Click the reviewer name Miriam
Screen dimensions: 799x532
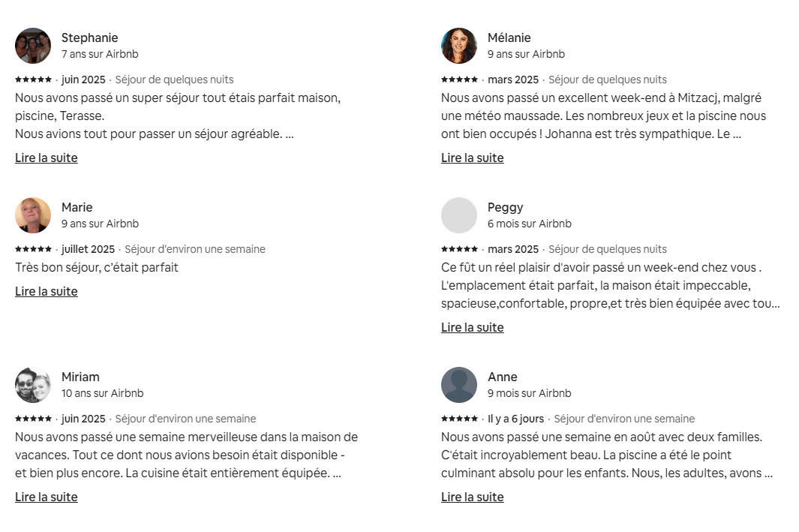80,377
